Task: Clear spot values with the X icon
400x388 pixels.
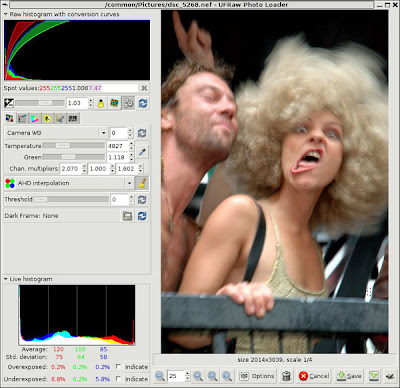Action: tap(144, 88)
